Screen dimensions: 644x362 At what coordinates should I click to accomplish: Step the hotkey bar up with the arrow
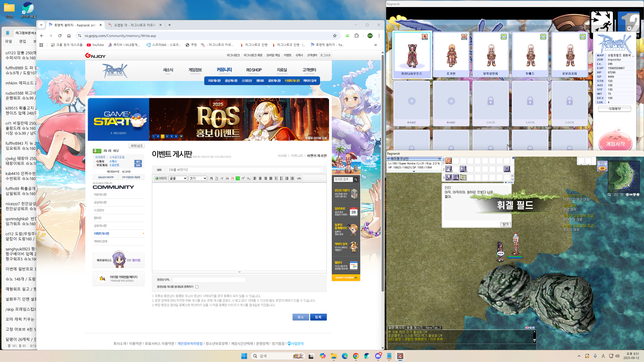point(512,176)
